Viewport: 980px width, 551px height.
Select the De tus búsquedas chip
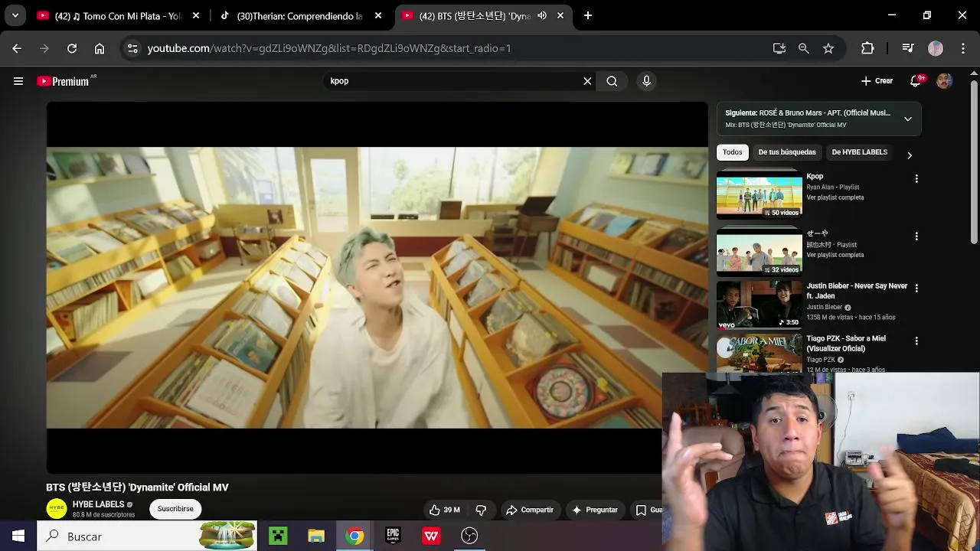click(x=787, y=152)
